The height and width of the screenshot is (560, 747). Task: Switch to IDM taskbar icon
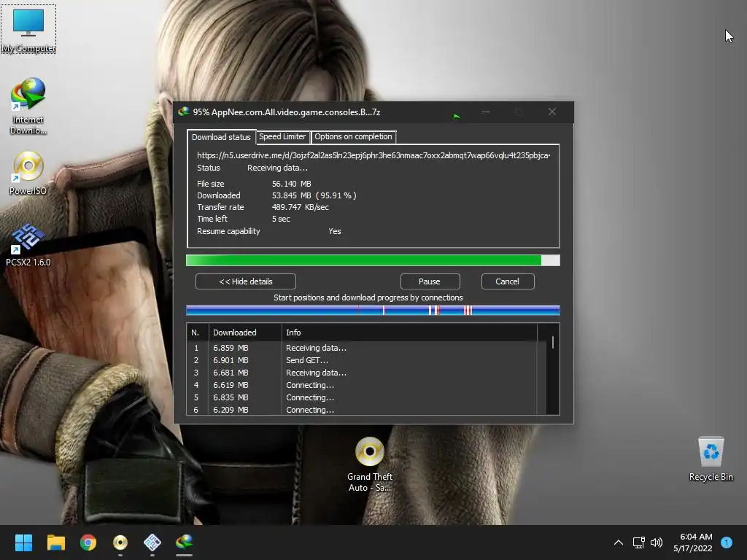tap(185, 542)
